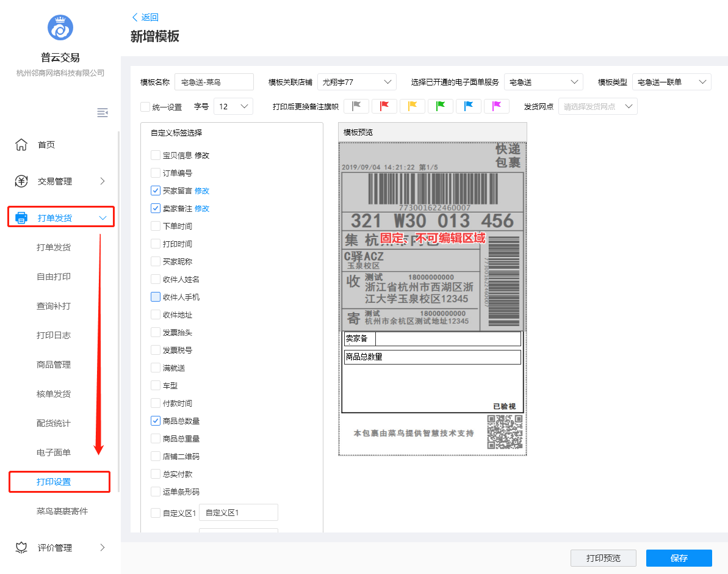The height and width of the screenshot is (574, 728).
Task: Check the 发票抬头 checkbox
Action: [x=156, y=332]
